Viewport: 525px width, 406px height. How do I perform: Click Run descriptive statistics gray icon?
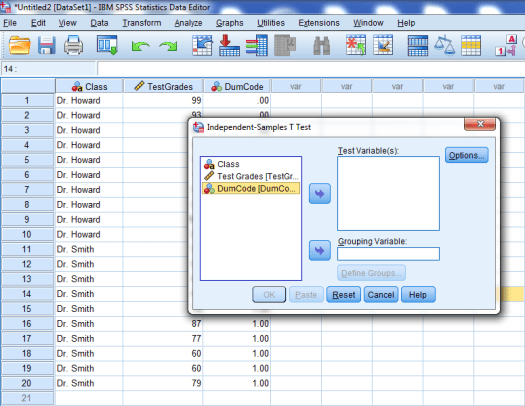[285, 45]
